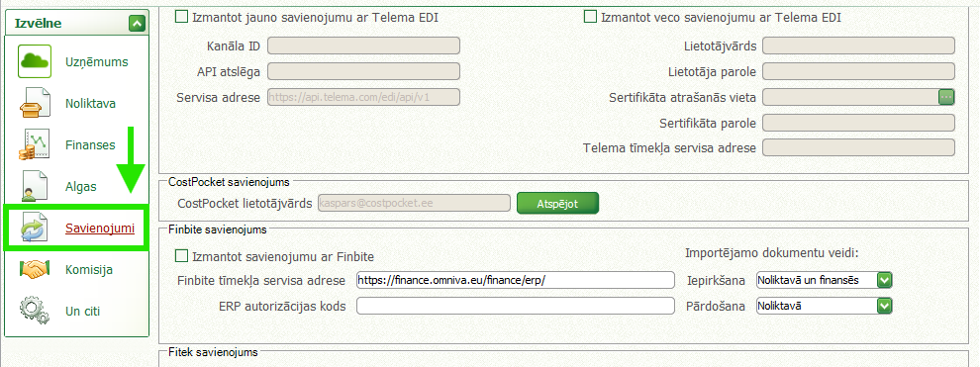Click the Atspējot button
Viewport: 980px width, 367px height.
tap(557, 204)
